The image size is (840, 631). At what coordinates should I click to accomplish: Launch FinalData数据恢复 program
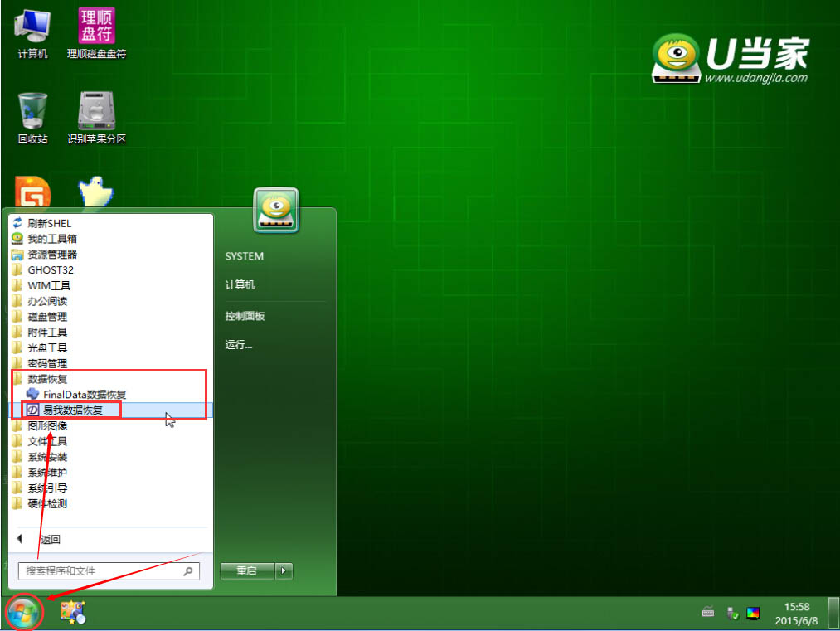click(84, 395)
